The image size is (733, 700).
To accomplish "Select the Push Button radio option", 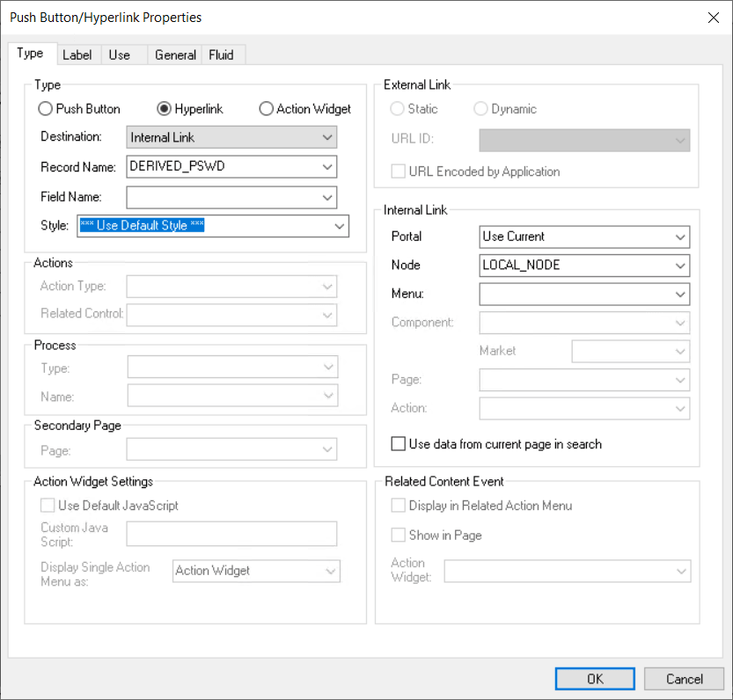I will (x=45, y=108).
